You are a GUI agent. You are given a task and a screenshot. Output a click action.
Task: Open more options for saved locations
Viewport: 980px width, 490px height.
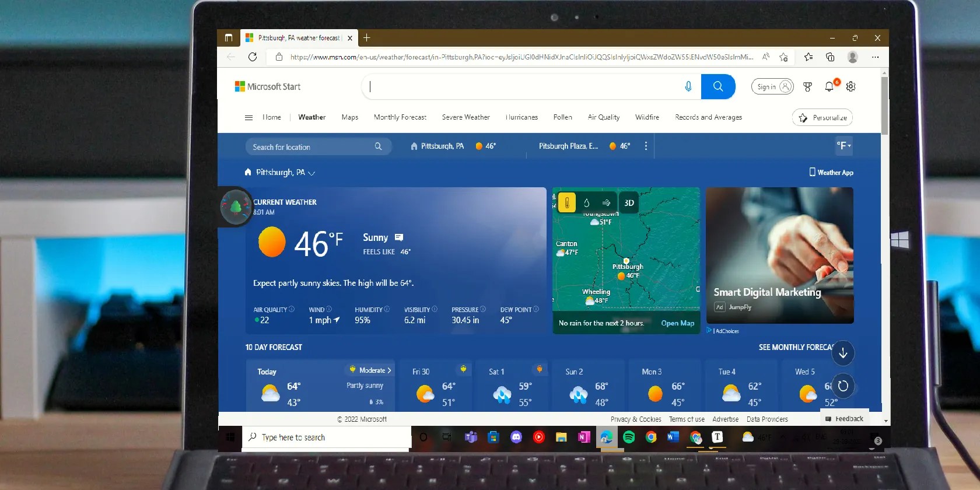tap(646, 146)
